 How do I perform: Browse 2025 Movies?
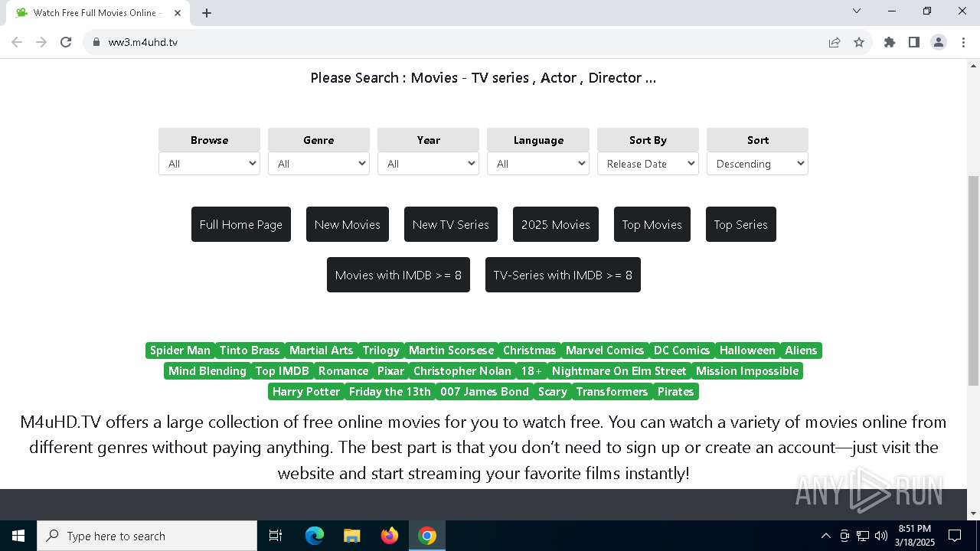click(556, 224)
